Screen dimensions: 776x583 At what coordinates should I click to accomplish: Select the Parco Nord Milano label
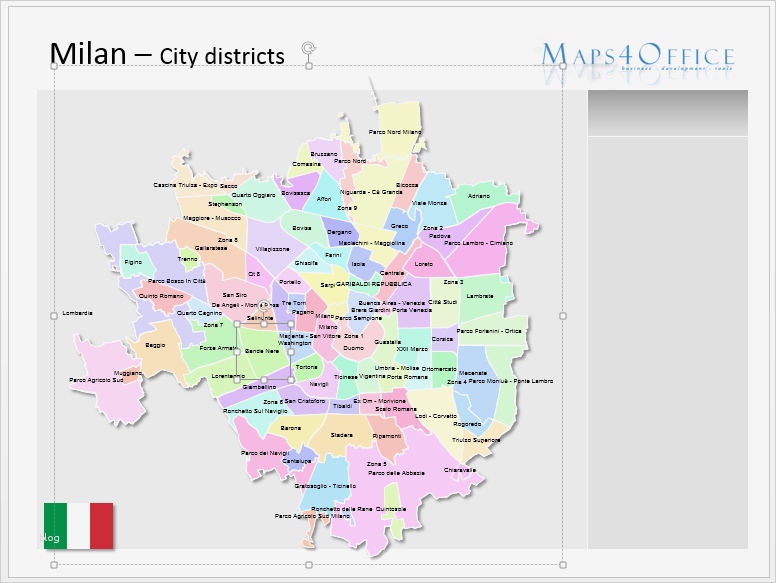point(395,132)
